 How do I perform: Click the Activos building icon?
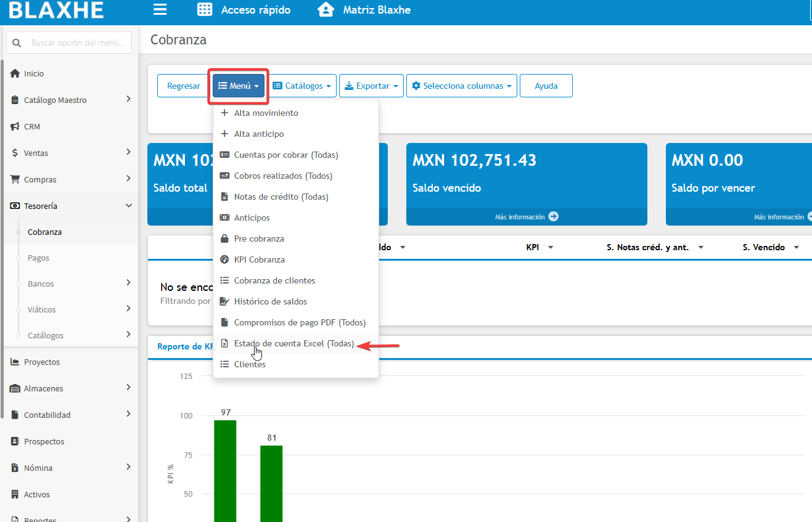[15, 494]
